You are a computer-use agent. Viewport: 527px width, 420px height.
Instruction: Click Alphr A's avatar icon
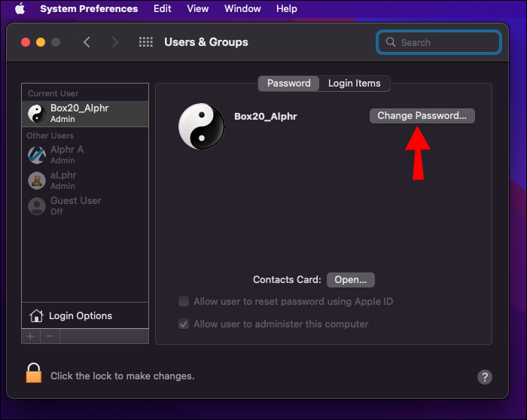pyautogui.click(x=37, y=155)
